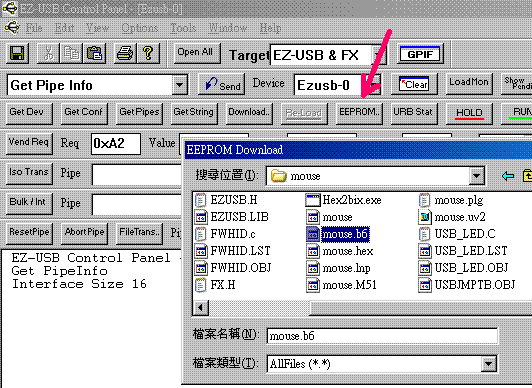This screenshot has height=388, width=532.
Task: Open the mouse folder location dropdown
Action: coord(476,176)
